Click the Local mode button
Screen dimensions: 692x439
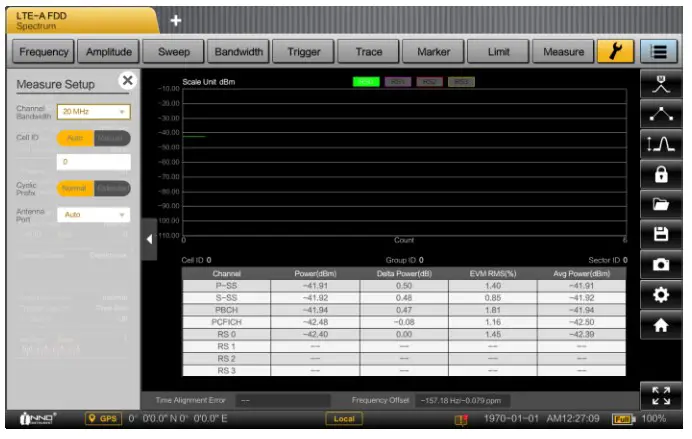[344, 419]
